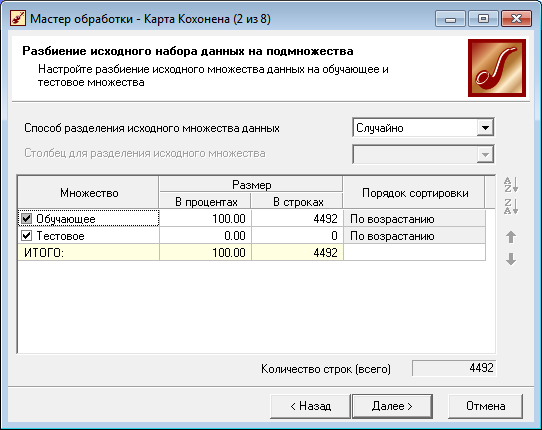Select the Обучающее percent cell 100.00

point(205,218)
